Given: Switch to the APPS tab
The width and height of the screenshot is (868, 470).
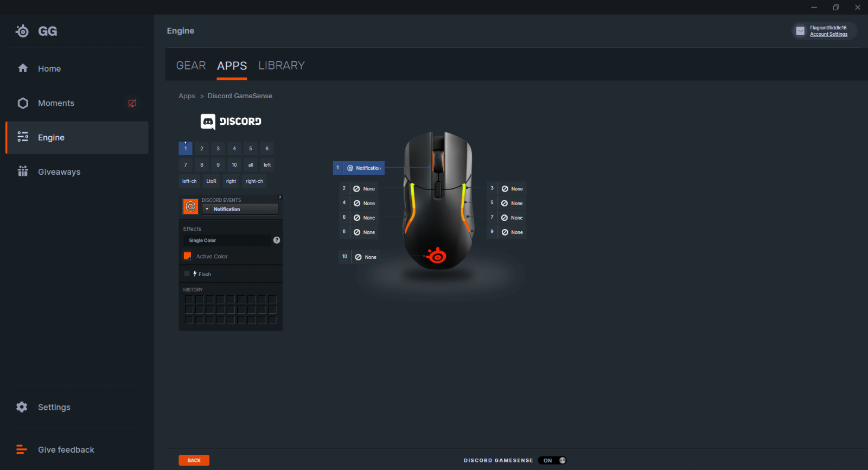Looking at the screenshot, I should click(x=232, y=66).
